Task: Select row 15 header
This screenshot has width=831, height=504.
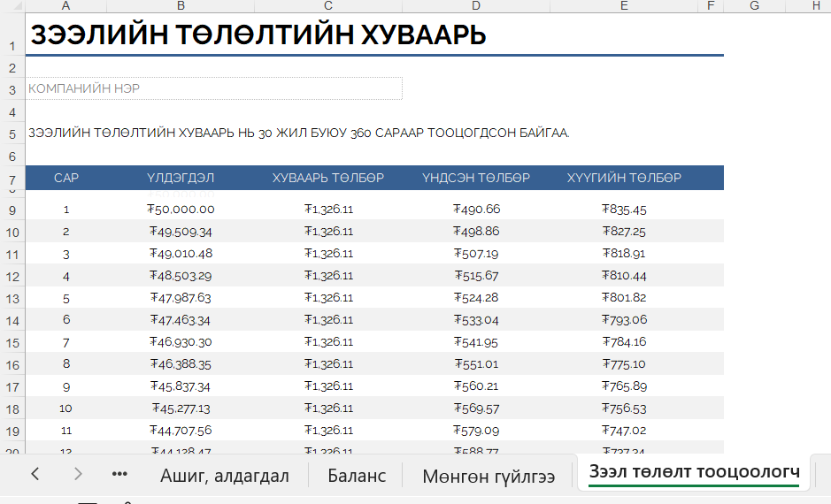Action: 12,342
